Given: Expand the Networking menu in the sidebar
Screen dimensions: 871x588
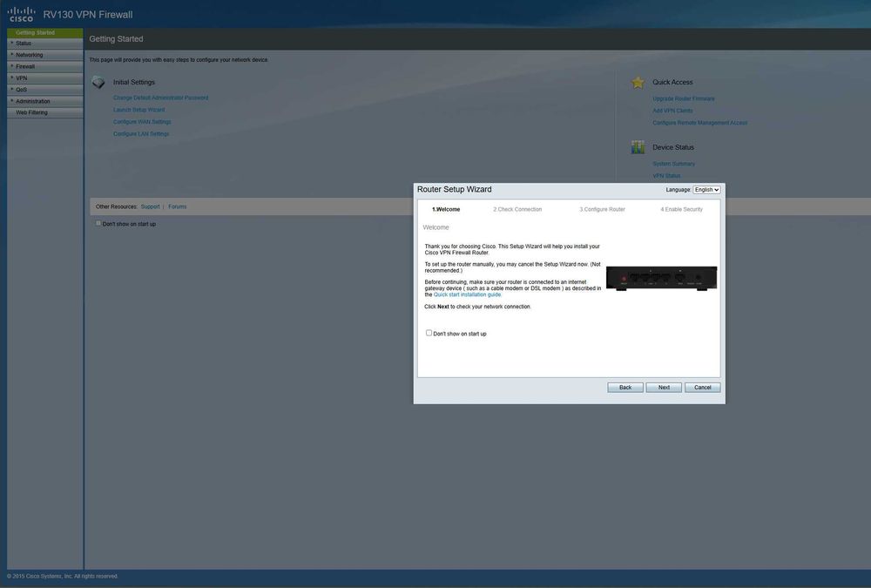Looking at the screenshot, I should click(x=45, y=55).
